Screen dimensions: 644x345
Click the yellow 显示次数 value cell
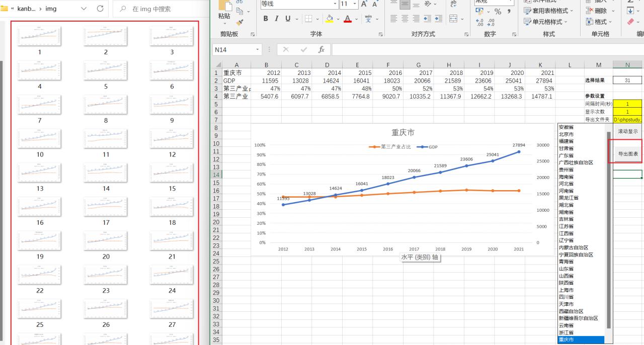[627, 112]
